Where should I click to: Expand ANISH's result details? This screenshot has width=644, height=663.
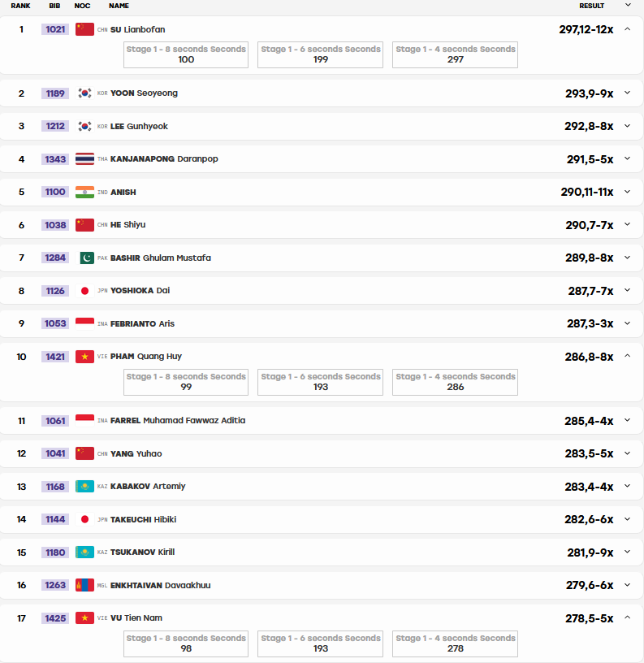pos(628,192)
